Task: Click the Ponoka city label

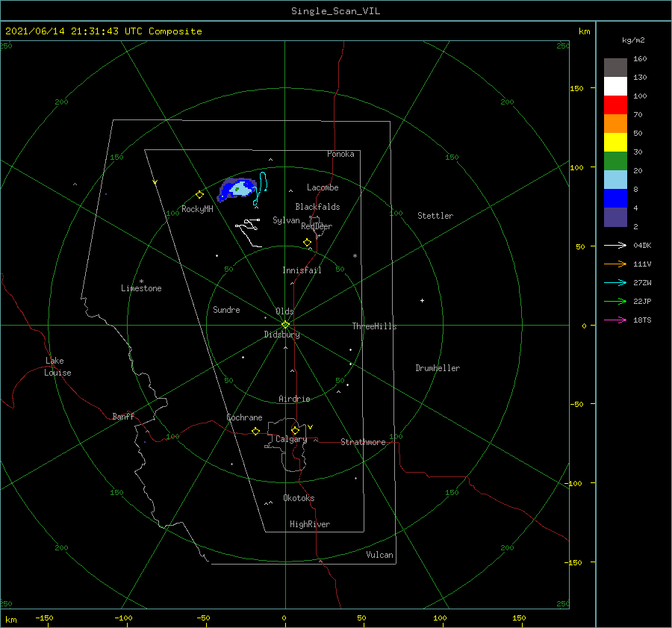Action: pos(340,154)
